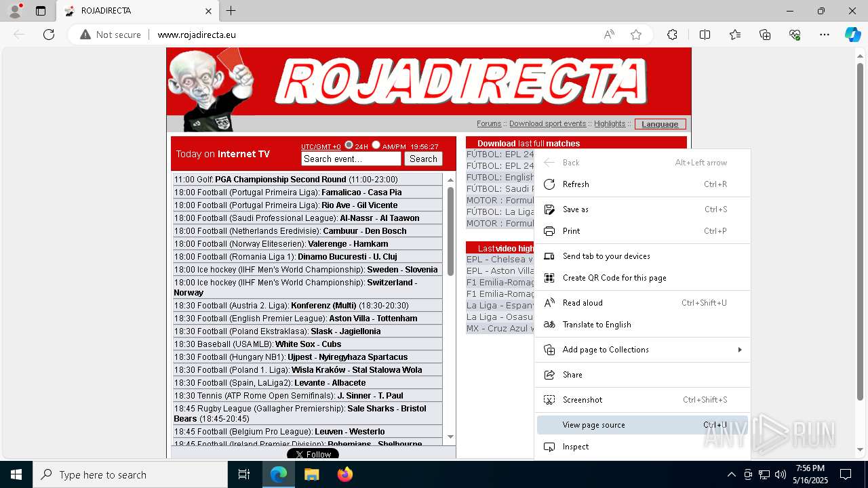
Task: Click the Language button
Action: pyautogui.click(x=660, y=124)
